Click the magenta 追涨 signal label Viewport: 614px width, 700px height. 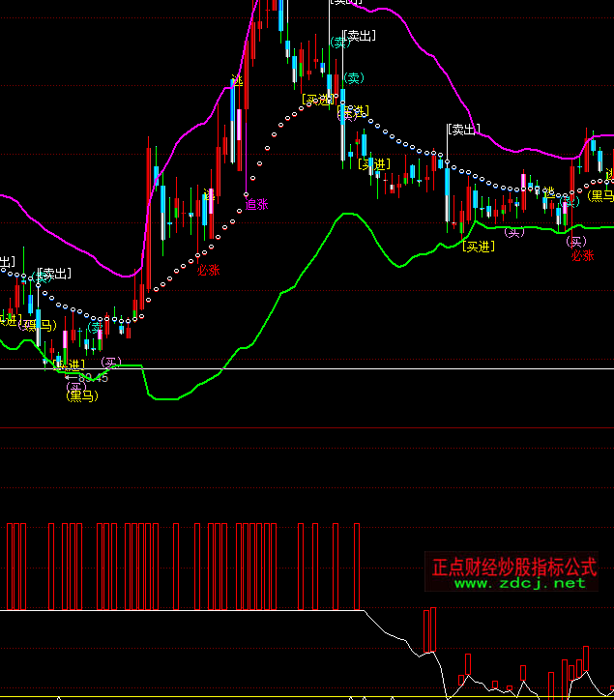click(256, 204)
